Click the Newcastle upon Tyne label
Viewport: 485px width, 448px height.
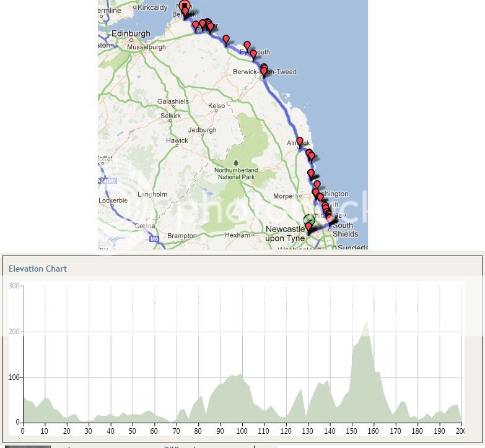285,234
